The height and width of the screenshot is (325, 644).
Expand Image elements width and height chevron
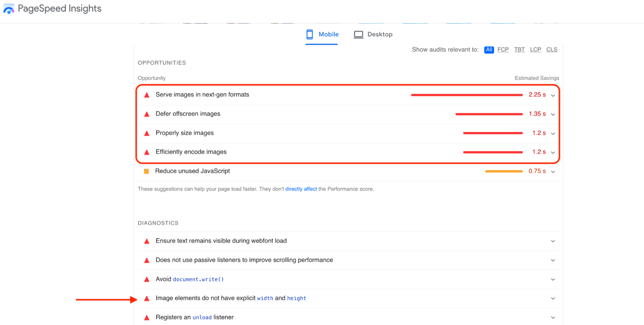click(x=553, y=298)
